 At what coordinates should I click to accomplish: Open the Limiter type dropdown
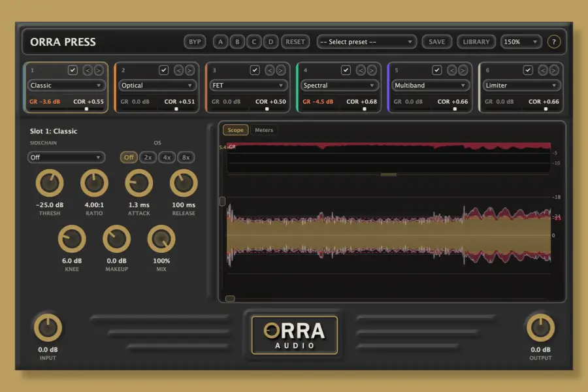521,85
